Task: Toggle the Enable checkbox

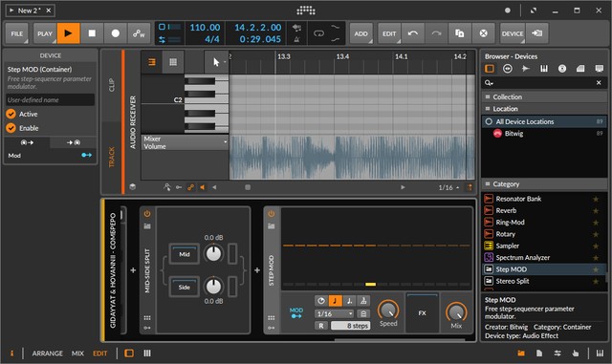Action: coord(11,128)
